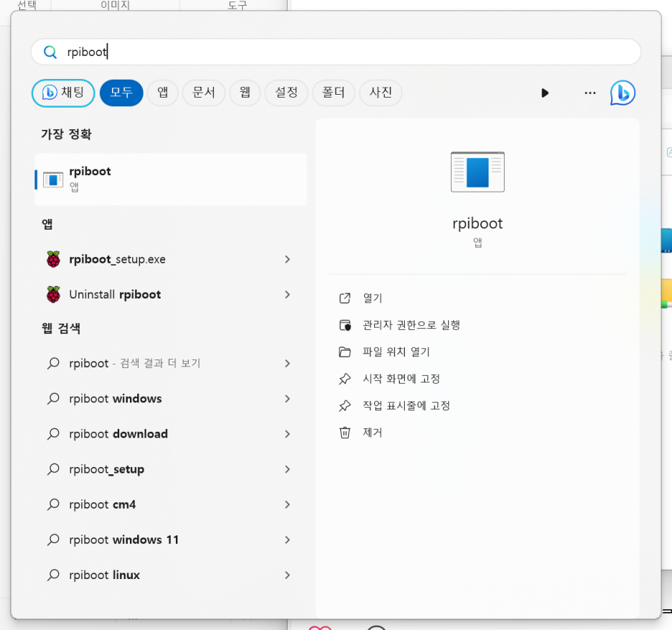Click search icon beside rpiboot download
Image resolution: width=672 pixels, height=630 pixels.
(x=53, y=434)
